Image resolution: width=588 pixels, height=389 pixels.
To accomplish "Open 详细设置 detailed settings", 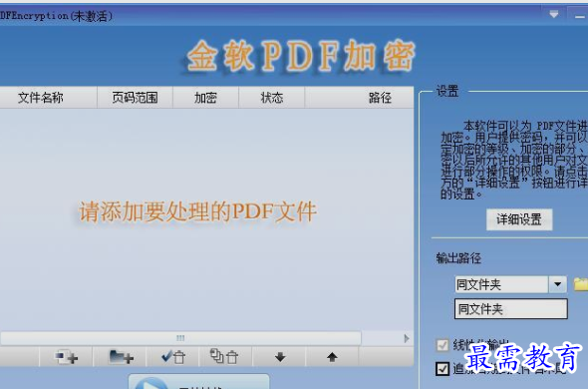I will [519, 219].
